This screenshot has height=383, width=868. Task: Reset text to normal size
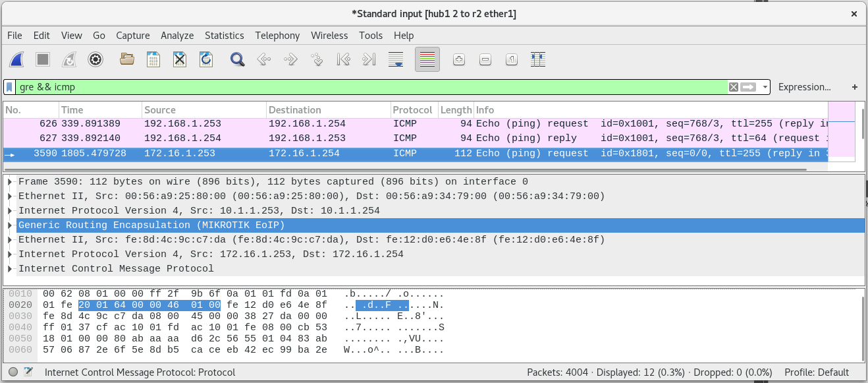(512, 60)
